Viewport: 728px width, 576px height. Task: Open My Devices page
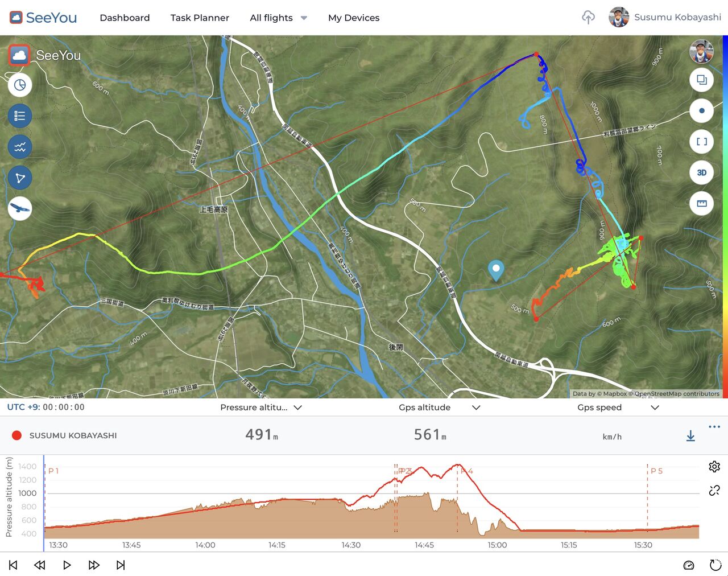coord(354,18)
